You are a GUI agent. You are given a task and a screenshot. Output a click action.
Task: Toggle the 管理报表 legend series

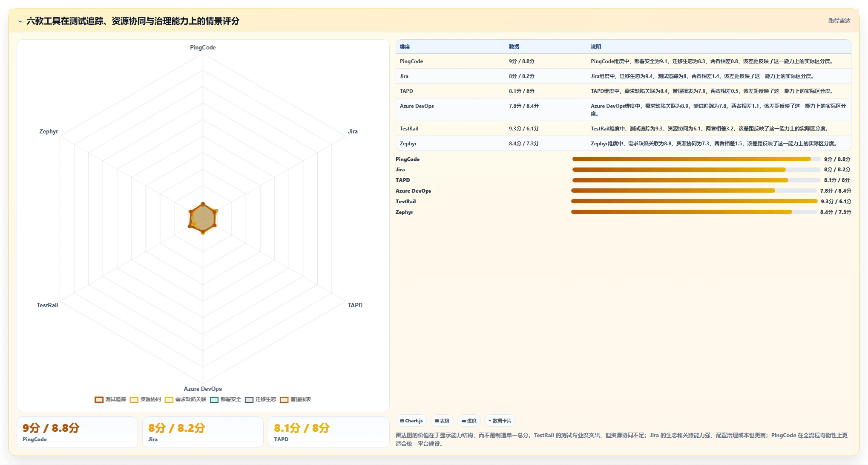[295, 399]
